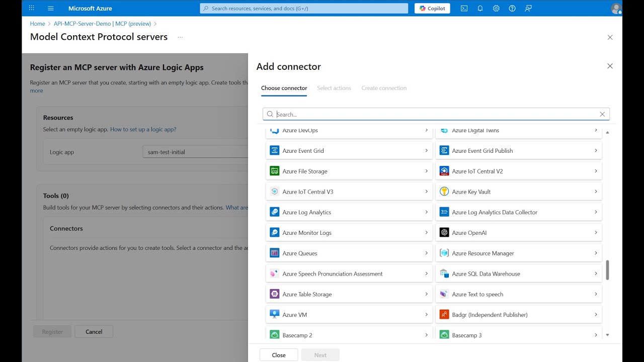The width and height of the screenshot is (644, 362).
Task: Select the Create connection tab
Action: 384,88
